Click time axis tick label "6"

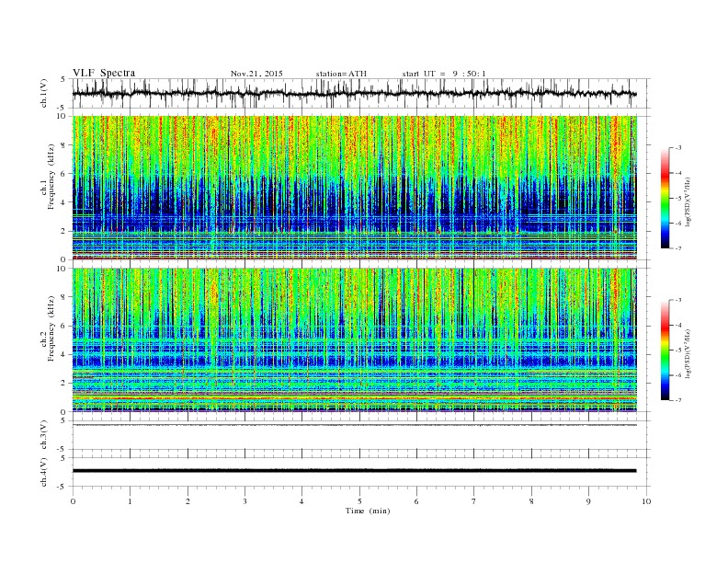[x=416, y=501]
